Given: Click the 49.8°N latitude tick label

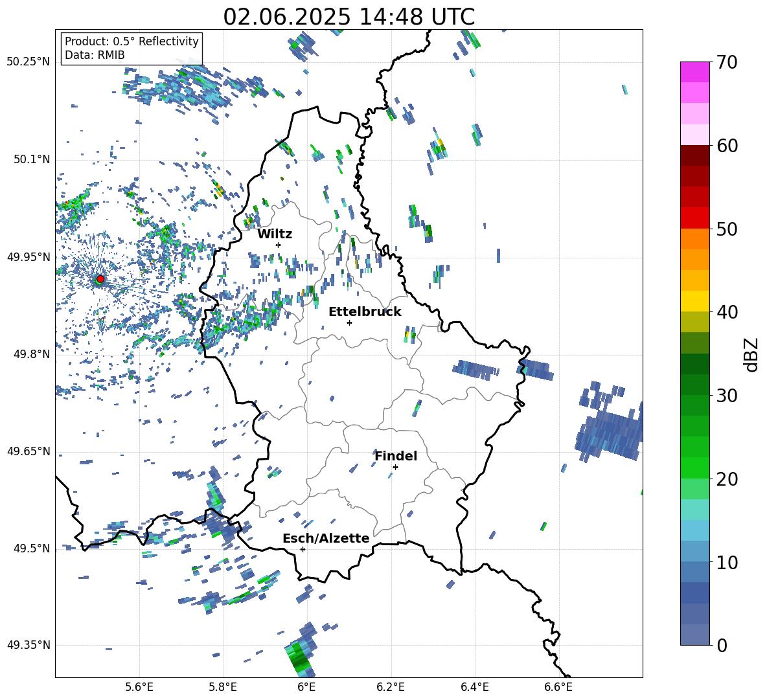Looking at the screenshot, I should (31, 354).
